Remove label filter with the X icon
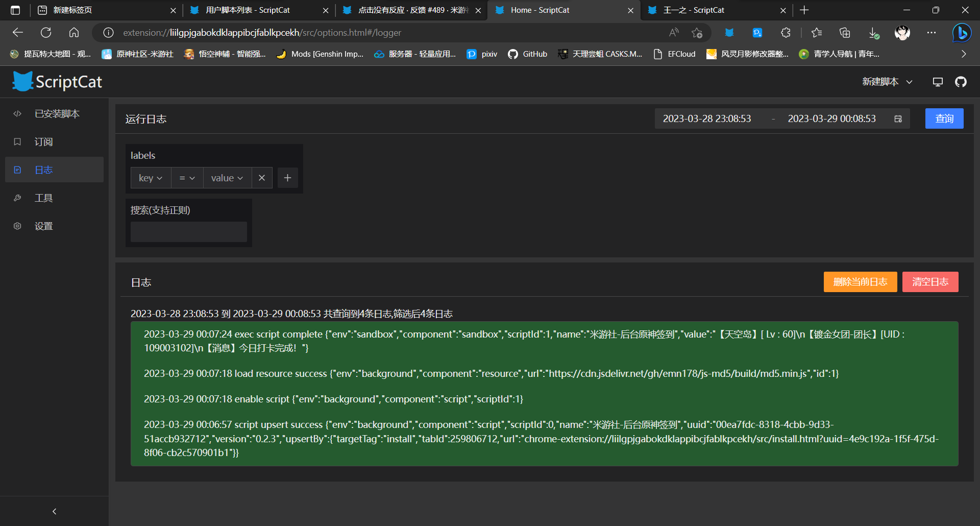This screenshot has width=980, height=526. click(262, 178)
